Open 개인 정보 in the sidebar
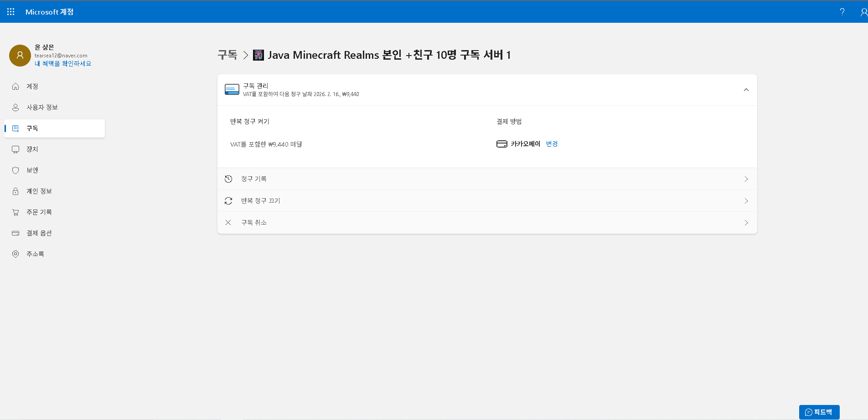This screenshot has width=868, height=420. (x=55, y=191)
